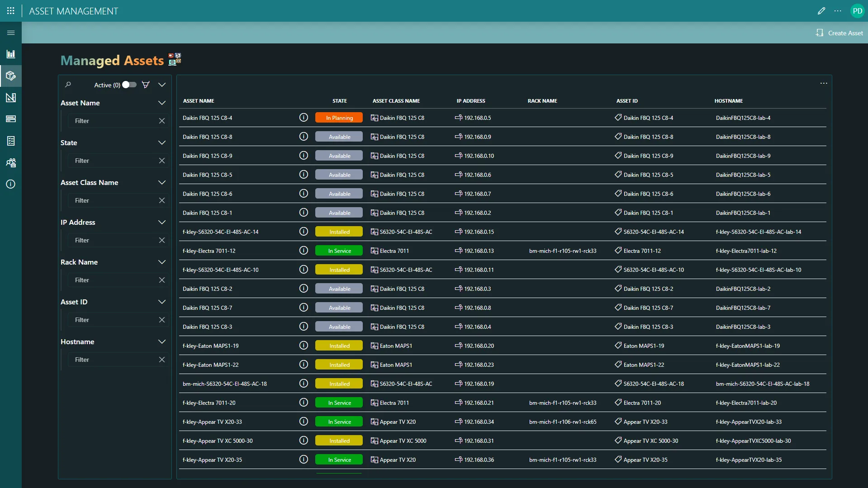Clear the State filter with its X button
The height and width of the screenshot is (488, 868).
[162, 160]
